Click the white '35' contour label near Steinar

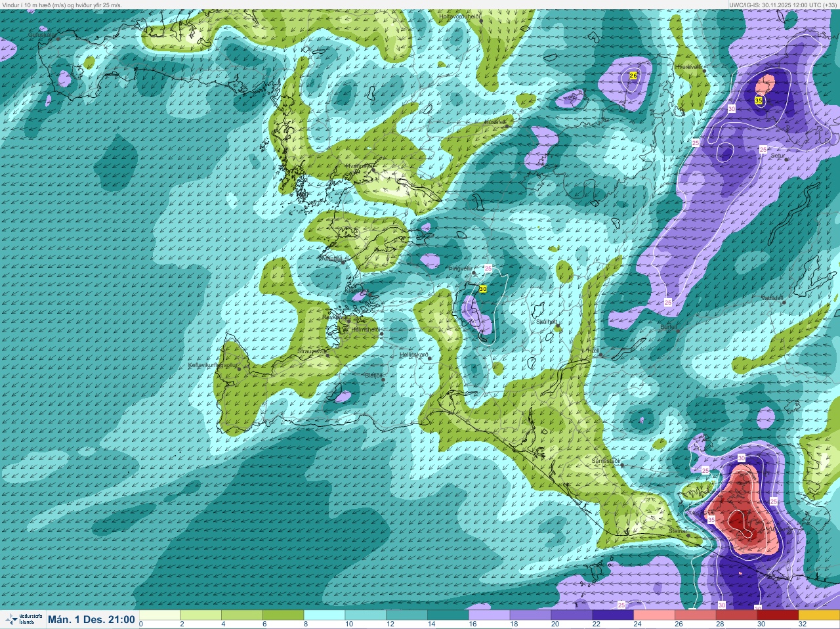711,519
